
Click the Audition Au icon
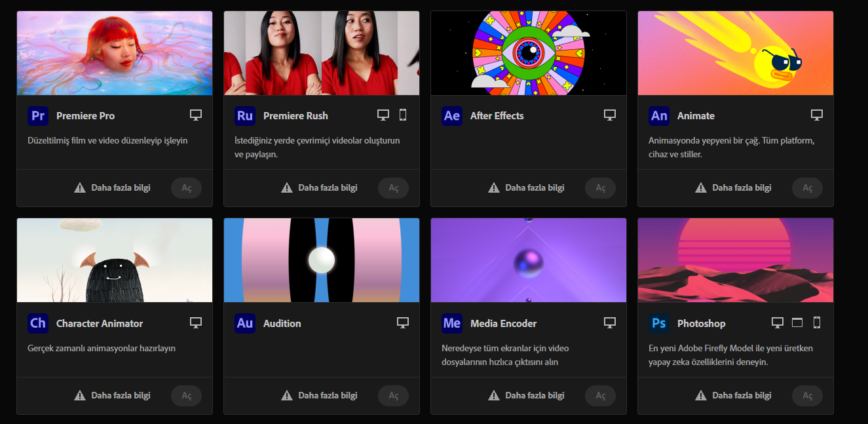point(245,323)
